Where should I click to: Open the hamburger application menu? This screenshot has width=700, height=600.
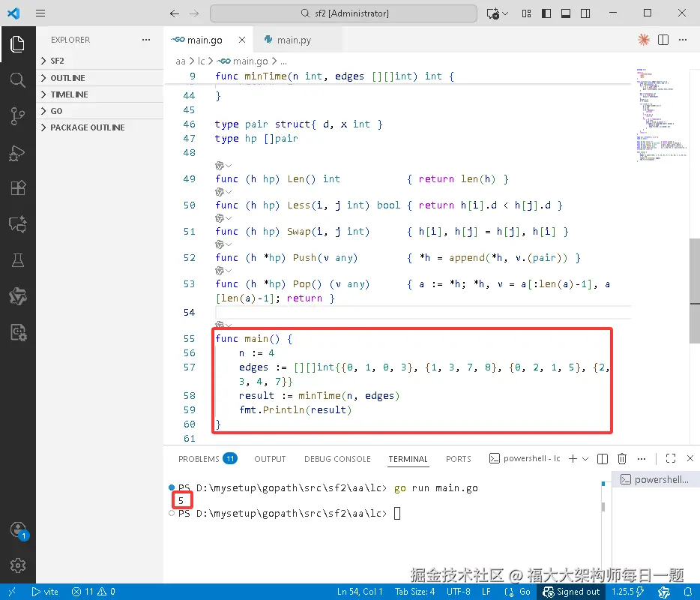click(x=40, y=13)
